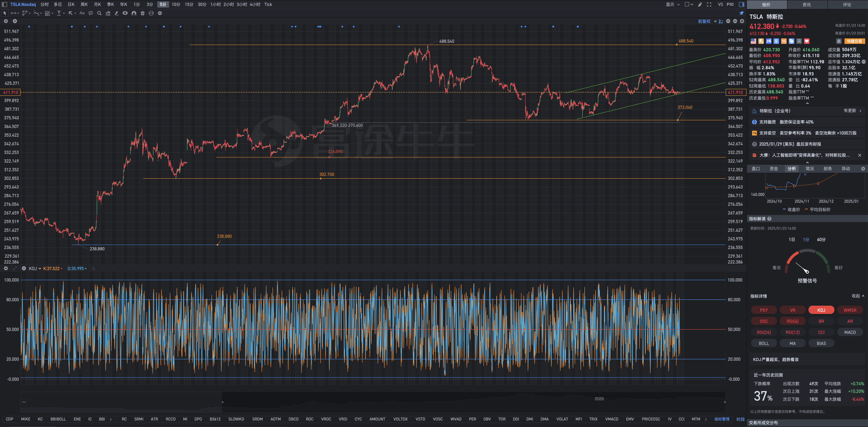Switch to the 财务 financials tab
Image resolution: width=868 pixels, height=427 pixels.
tap(828, 169)
